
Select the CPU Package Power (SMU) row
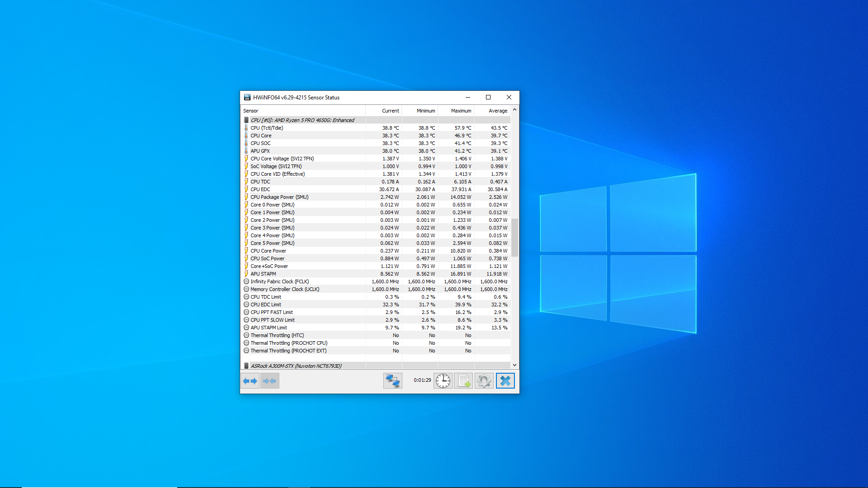279,197
